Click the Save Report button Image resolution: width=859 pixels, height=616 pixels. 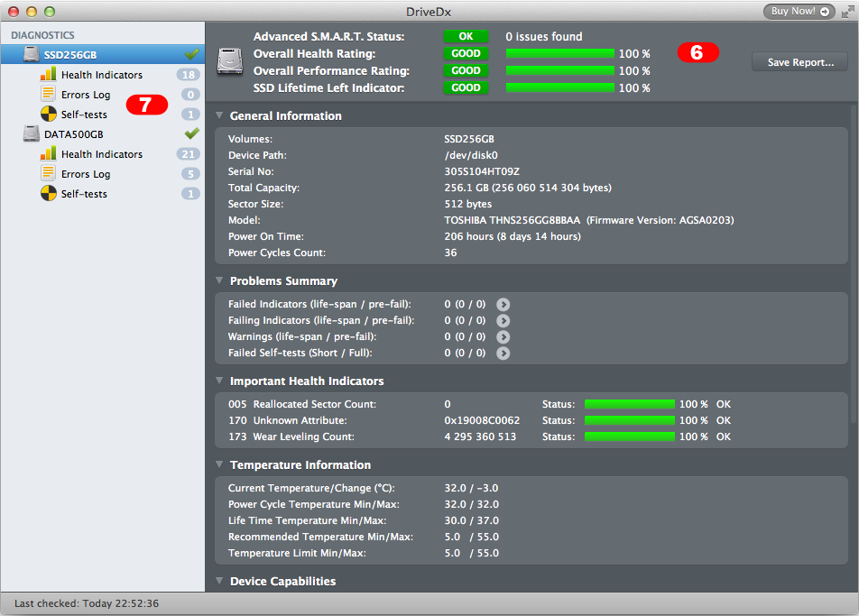pyautogui.click(x=799, y=62)
